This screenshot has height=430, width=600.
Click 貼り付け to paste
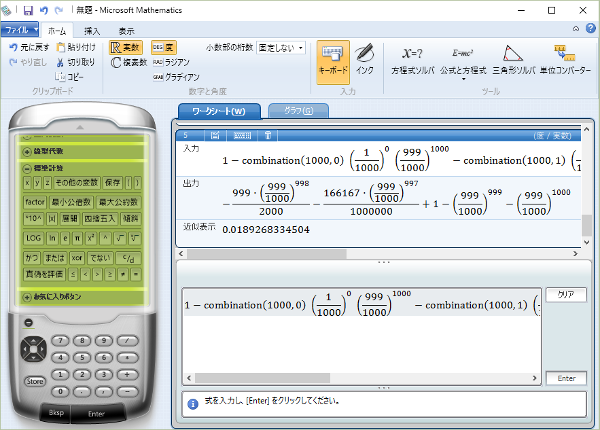[x=76, y=47]
